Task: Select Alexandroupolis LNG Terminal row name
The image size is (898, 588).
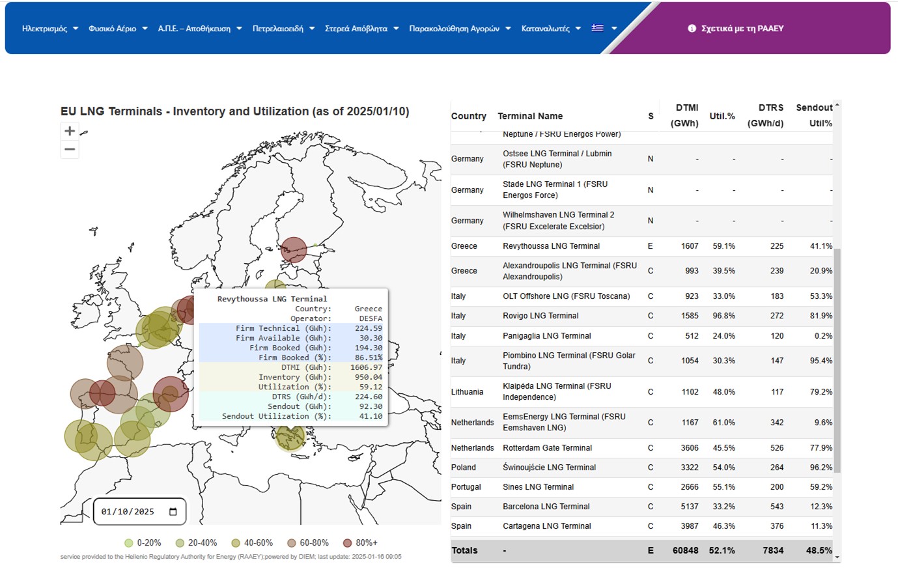Action: (570, 271)
